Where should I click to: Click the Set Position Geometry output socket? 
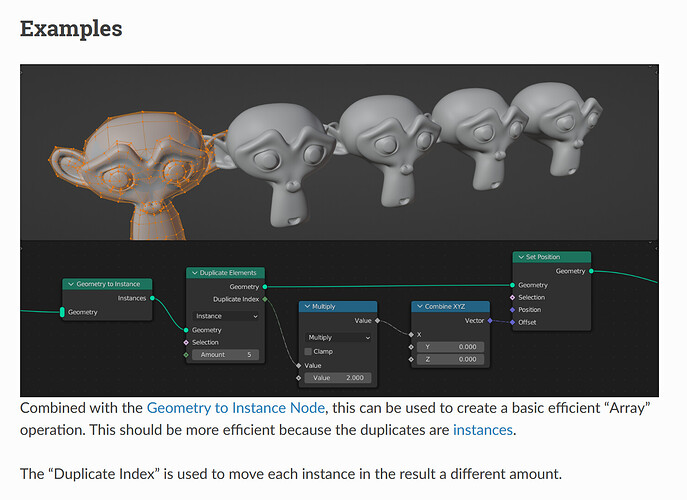591,271
